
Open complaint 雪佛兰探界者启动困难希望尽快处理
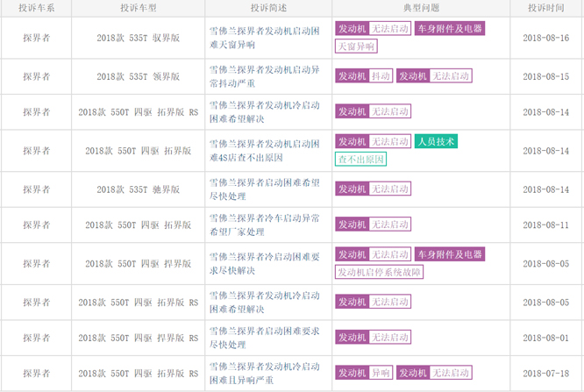tap(265, 189)
